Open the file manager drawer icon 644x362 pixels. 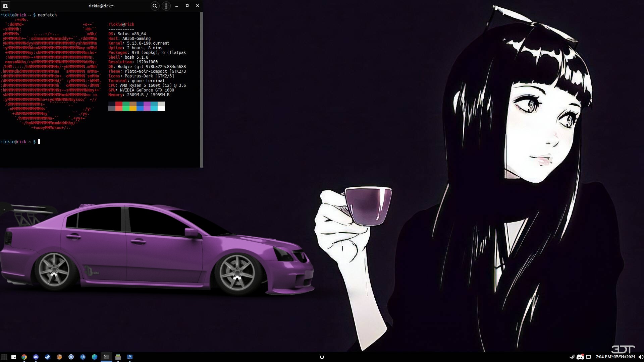click(x=118, y=357)
